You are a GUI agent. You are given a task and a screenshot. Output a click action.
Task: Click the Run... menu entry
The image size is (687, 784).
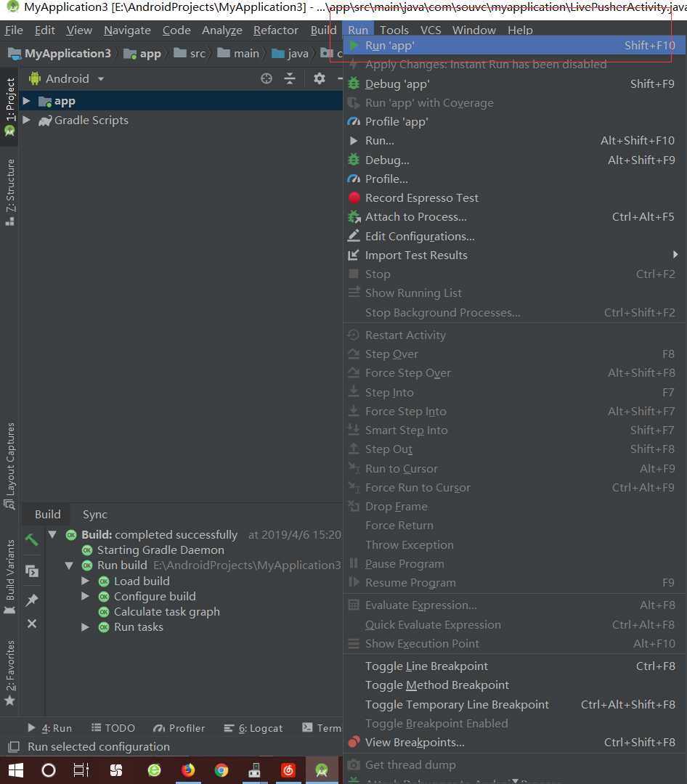click(514, 141)
